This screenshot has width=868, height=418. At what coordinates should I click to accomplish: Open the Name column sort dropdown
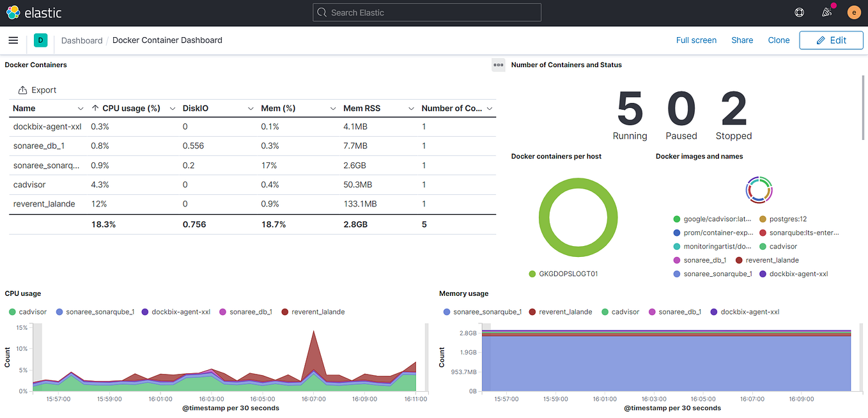click(x=81, y=108)
